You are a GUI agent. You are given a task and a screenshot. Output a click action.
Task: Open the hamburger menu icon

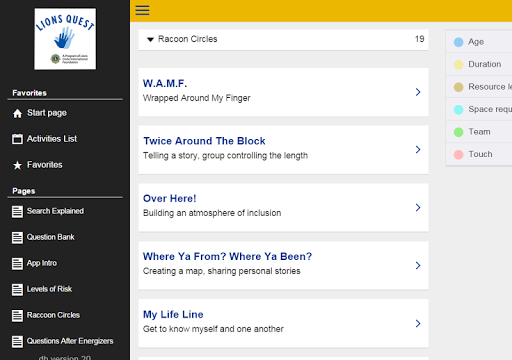[142, 10]
